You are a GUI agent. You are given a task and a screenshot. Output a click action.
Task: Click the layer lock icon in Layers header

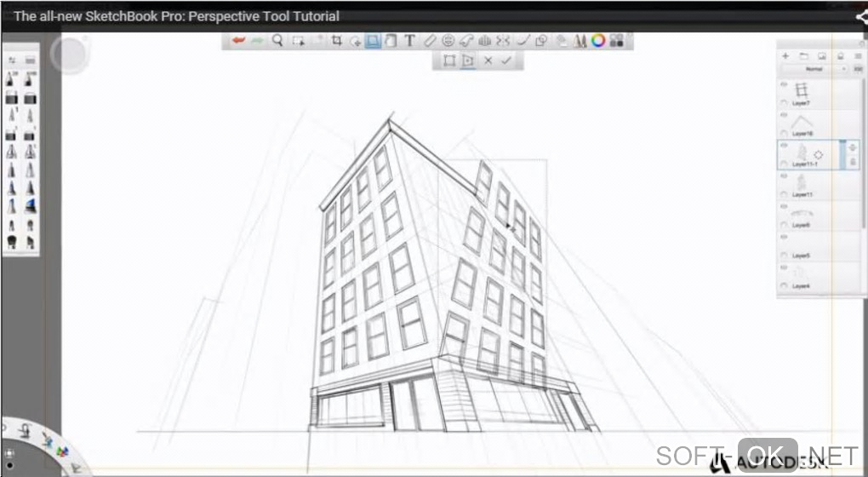click(840, 56)
